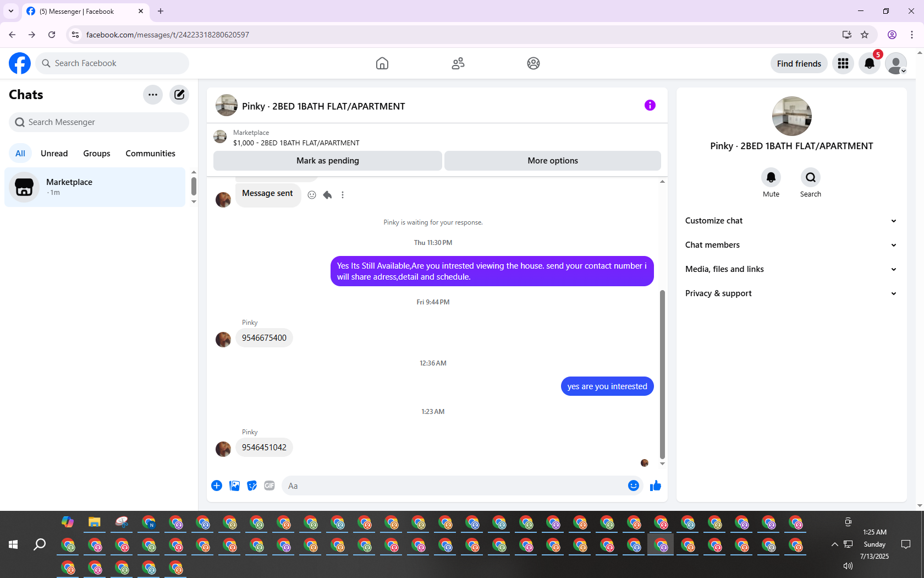This screenshot has height=578, width=924.
Task: Open the Groups icon in top navigation
Action: tap(533, 63)
